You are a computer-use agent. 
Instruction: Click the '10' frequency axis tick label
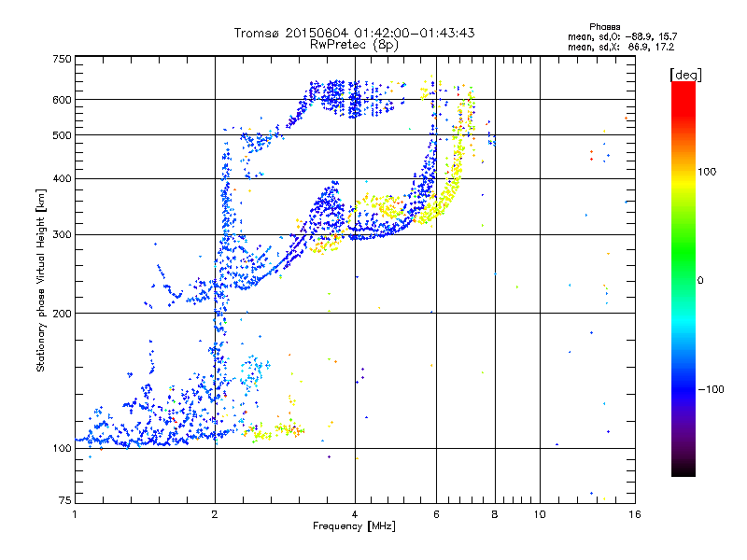[540, 514]
